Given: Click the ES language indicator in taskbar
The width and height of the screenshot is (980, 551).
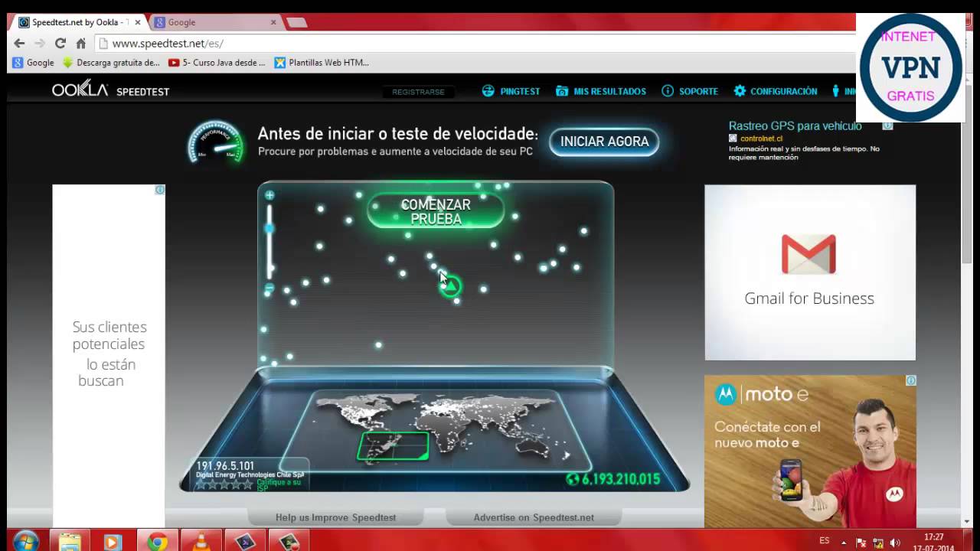Looking at the screenshot, I should coord(825,540).
